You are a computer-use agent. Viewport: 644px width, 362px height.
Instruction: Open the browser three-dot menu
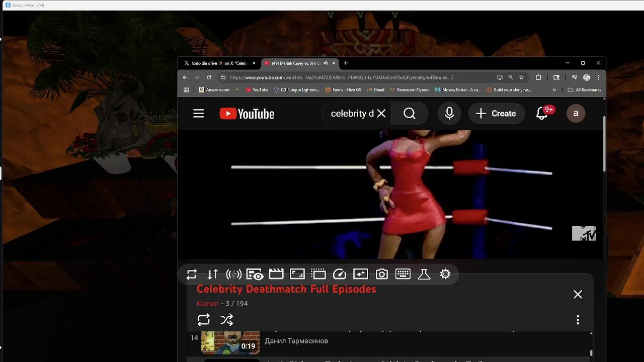(x=599, y=77)
